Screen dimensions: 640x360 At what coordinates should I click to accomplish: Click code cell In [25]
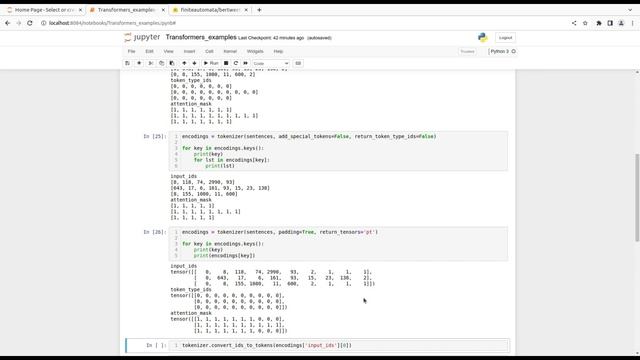pos(338,151)
